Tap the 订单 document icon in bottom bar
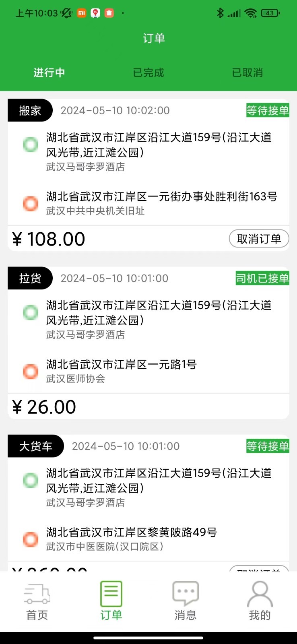The image size is (297, 644). 111,594
